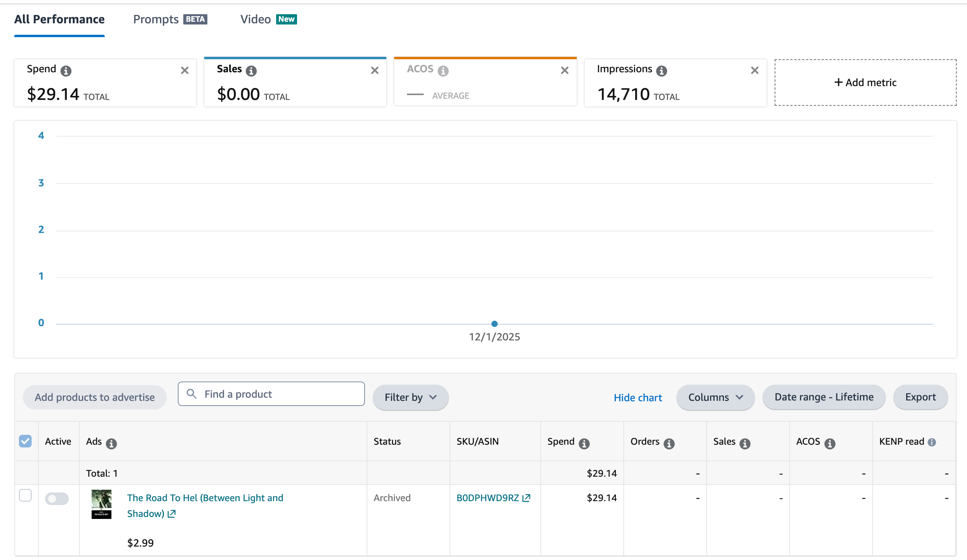967x560 pixels.
Task: Toggle the ad's Active switch
Action: tap(56, 499)
